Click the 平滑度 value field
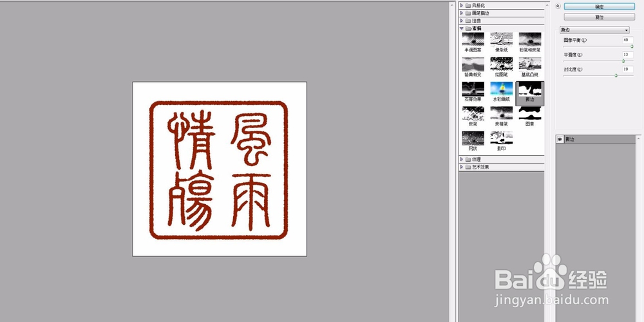644x322 pixels. 627,55
